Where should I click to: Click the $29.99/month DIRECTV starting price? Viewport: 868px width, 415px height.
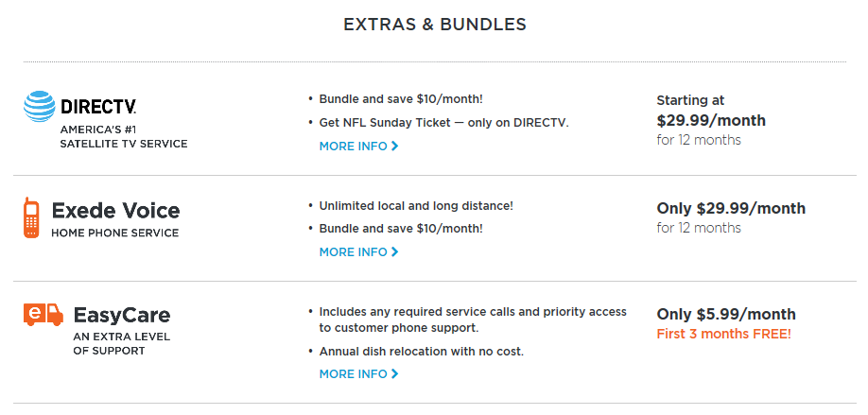point(711,120)
